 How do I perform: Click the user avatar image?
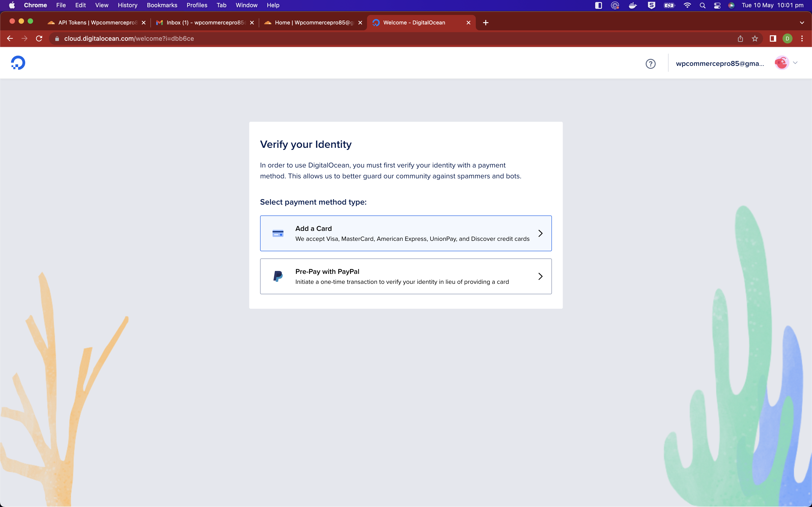tap(781, 63)
